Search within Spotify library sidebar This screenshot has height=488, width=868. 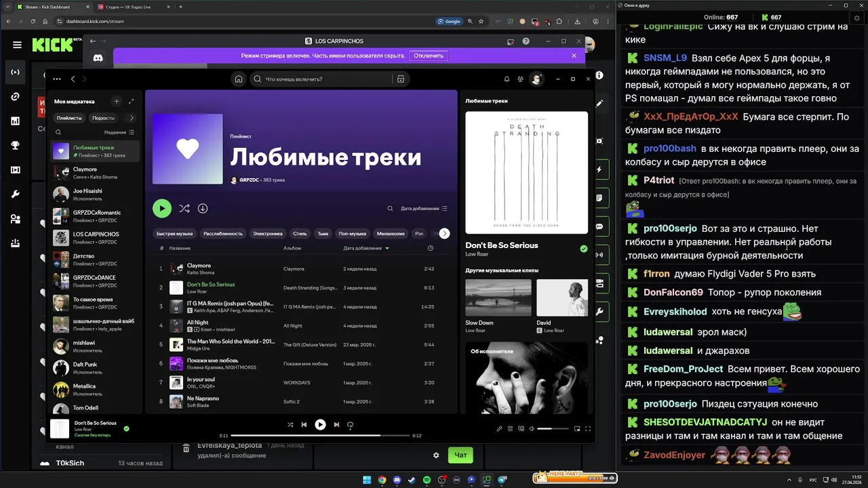[58, 133]
